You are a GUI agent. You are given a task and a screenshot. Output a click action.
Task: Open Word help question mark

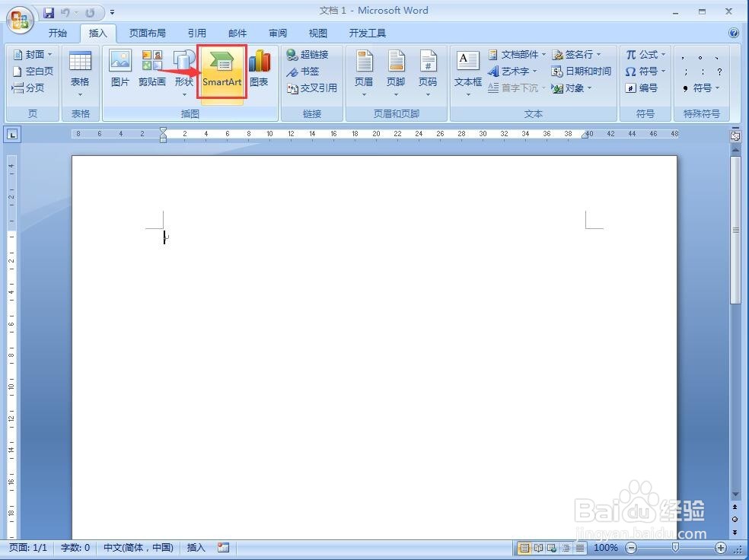[734, 33]
